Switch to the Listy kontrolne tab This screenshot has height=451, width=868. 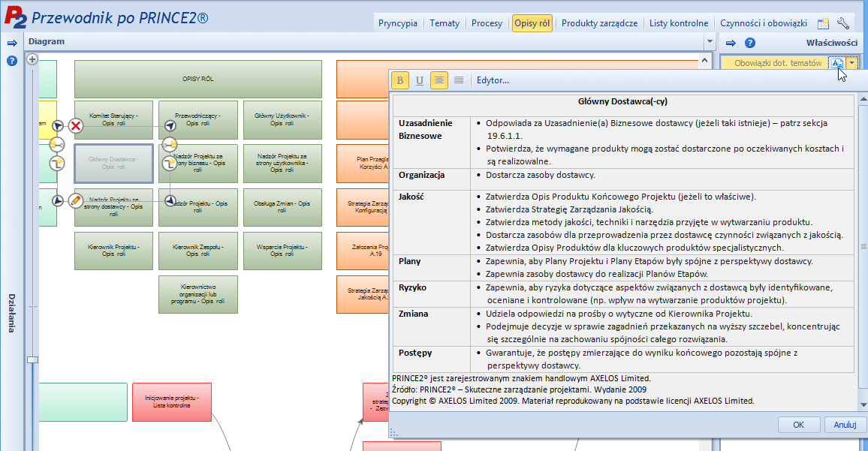point(679,23)
